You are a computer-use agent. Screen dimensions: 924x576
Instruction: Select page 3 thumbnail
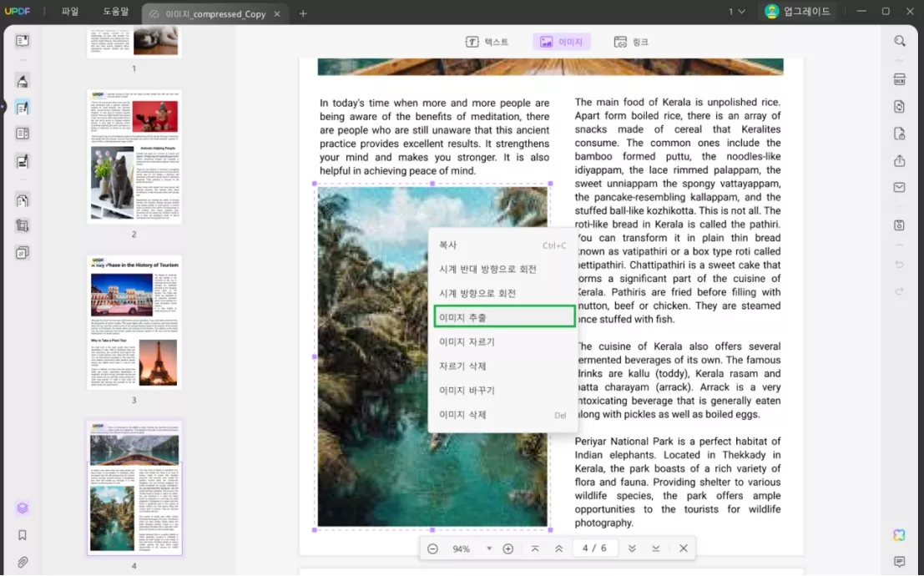click(134, 321)
